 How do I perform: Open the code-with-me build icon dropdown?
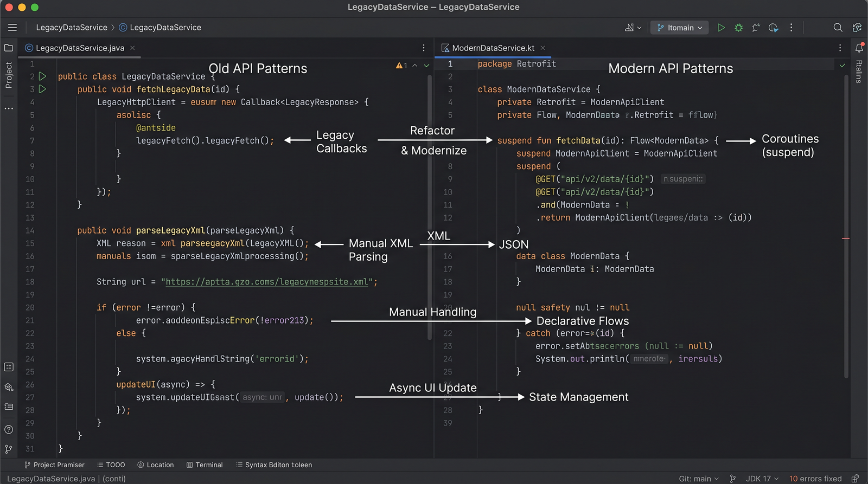click(x=633, y=28)
